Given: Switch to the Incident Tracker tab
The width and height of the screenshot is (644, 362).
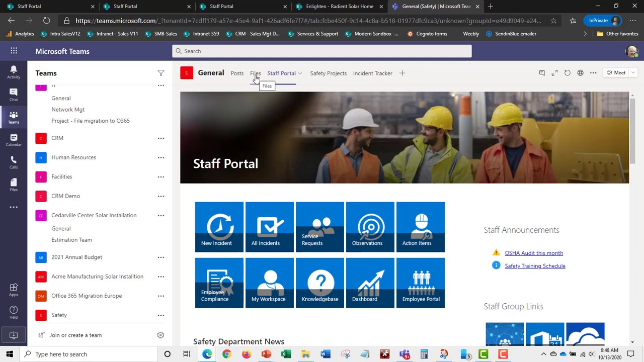Looking at the screenshot, I should tap(372, 73).
